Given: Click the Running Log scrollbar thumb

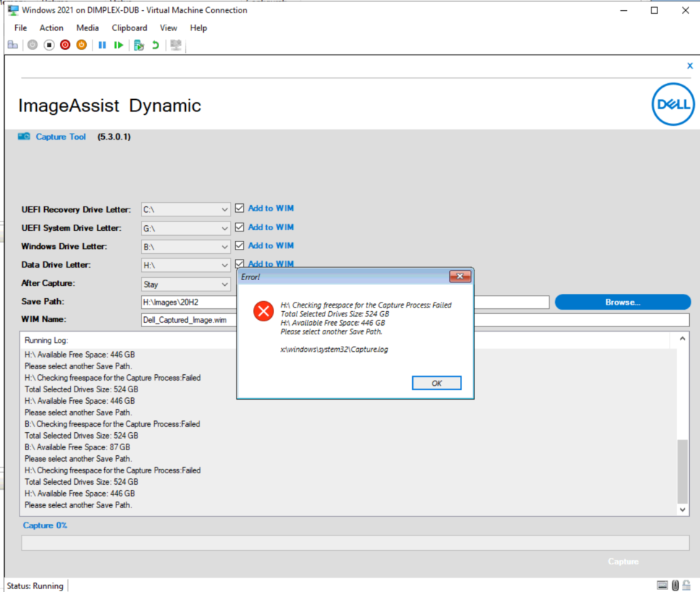Looking at the screenshot, I should click(682, 471).
